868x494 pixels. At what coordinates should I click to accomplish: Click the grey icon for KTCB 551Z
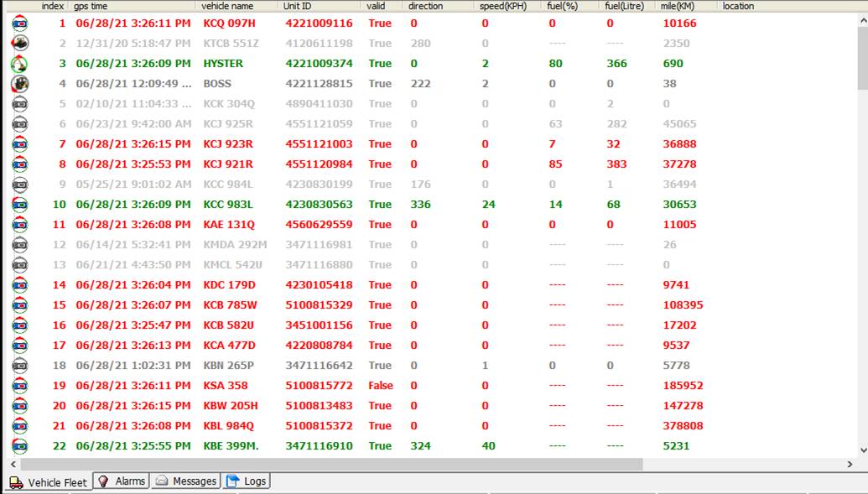19,44
